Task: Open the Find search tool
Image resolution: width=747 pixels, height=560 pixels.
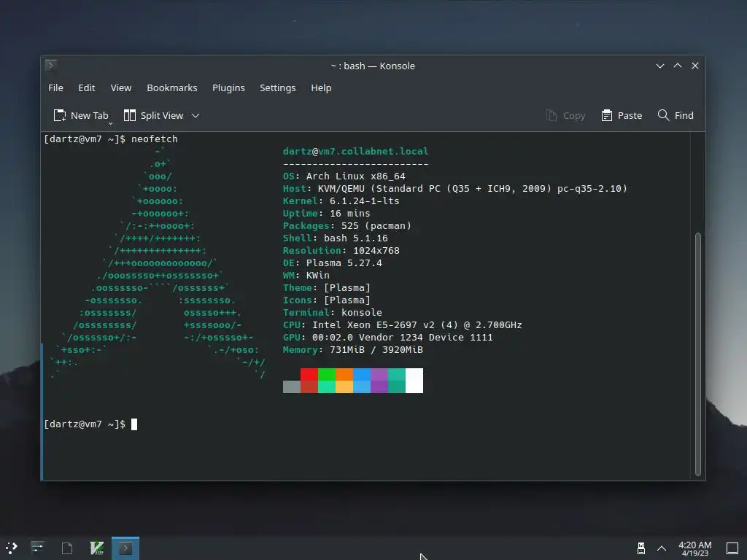Action: [676, 116]
